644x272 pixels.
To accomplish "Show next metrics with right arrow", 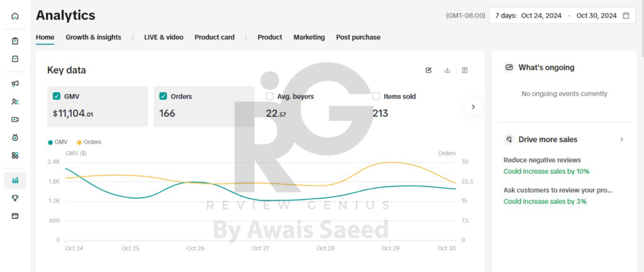I will pos(473,107).
